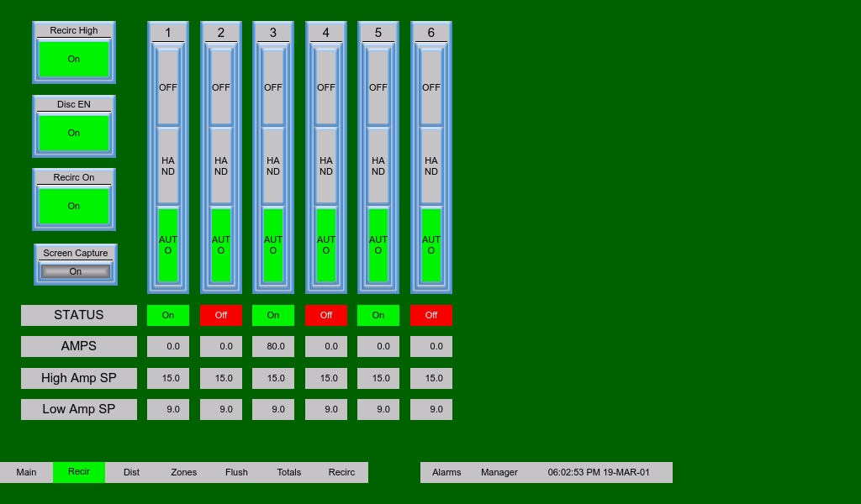Set pump 2 selector to HAND
This screenshot has height=504, width=861.
[221, 165]
